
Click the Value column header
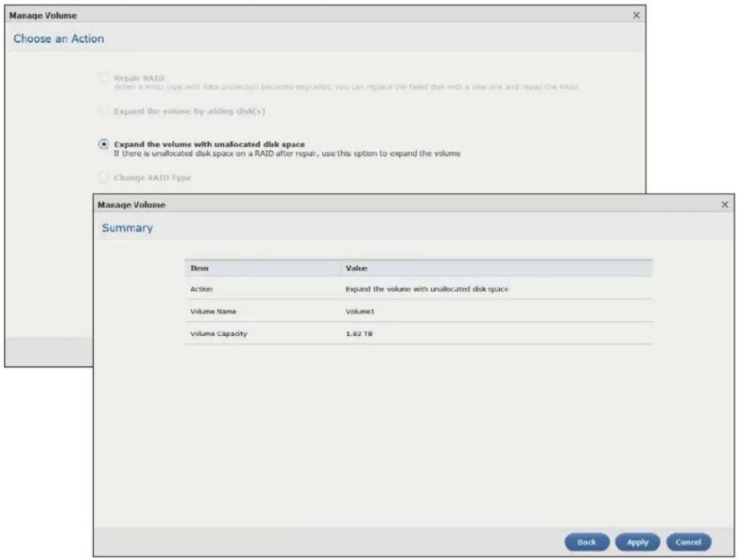[x=497, y=268]
